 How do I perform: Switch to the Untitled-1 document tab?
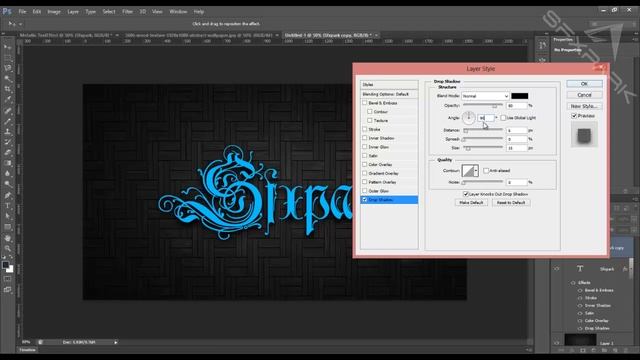pyautogui.click(x=328, y=35)
